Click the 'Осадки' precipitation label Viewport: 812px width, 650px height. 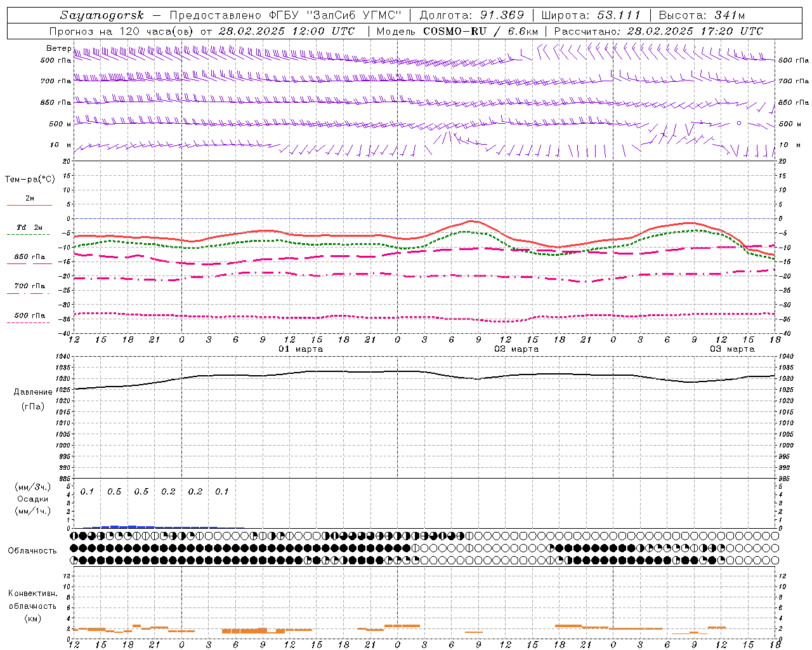pyautogui.click(x=33, y=499)
